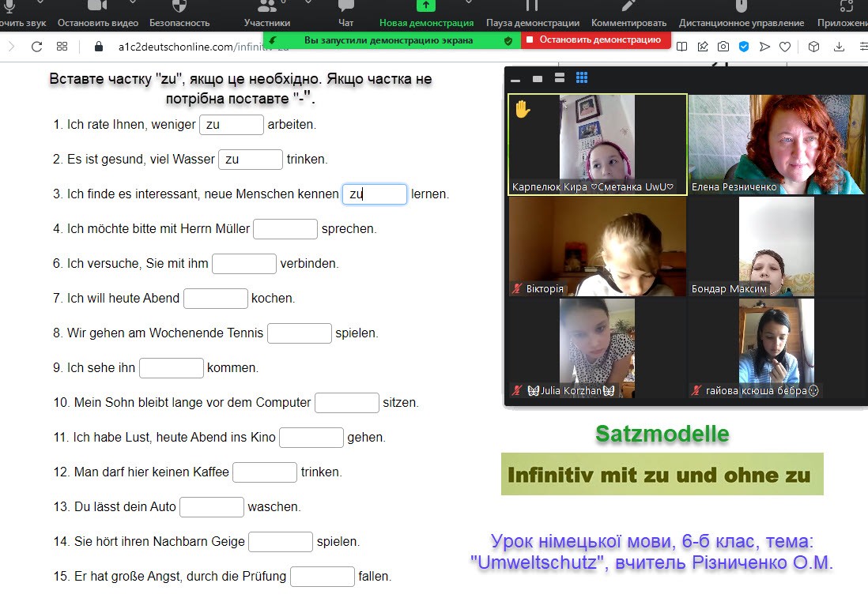The image size is (868, 598).
Task: Click the Безопасность security button
Action: [x=179, y=13]
